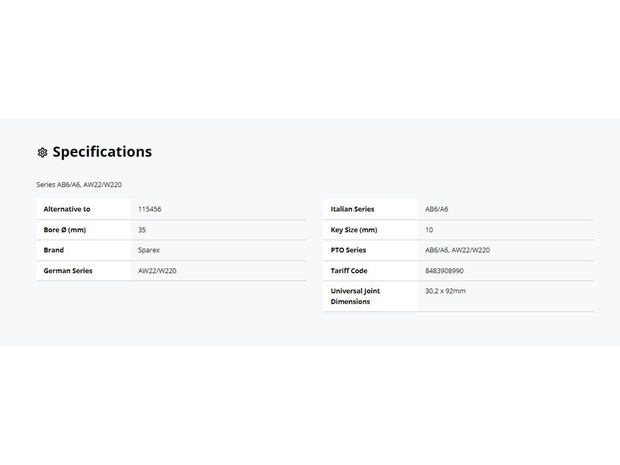The height and width of the screenshot is (465, 620).
Task: Click the Specifications heading
Action: pyautogui.click(x=102, y=152)
